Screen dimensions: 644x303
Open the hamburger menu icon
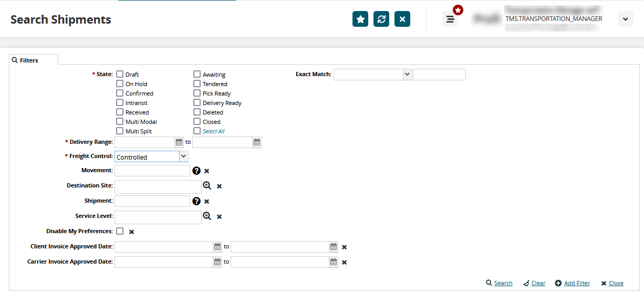pyautogui.click(x=450, y=19)
